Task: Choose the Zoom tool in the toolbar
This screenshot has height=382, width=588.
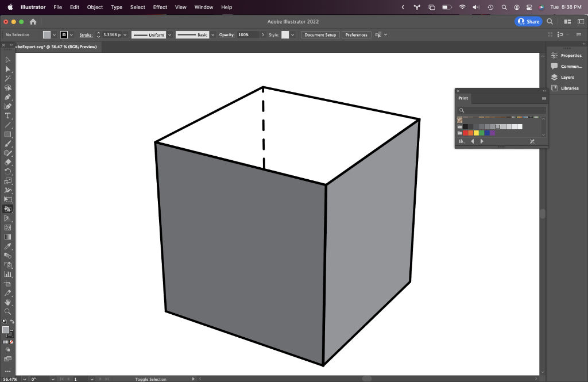Action: coord(8,311)
